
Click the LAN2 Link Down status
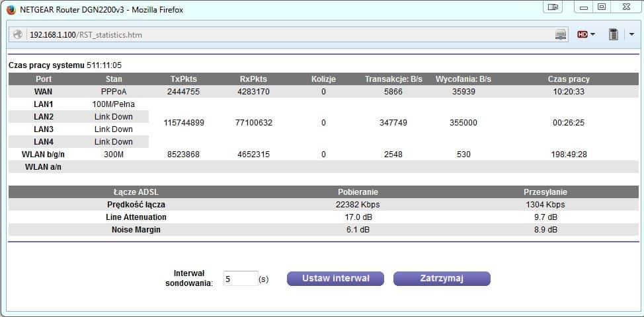pos(114,117)
